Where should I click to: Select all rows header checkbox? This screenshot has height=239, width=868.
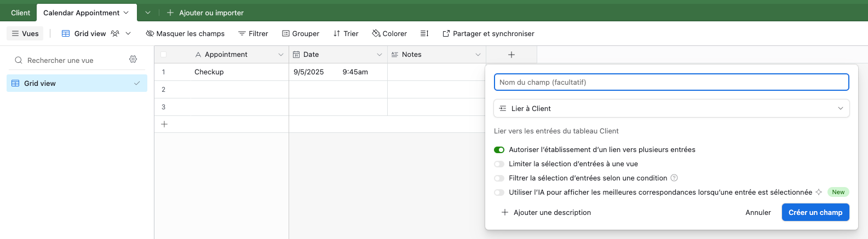click(163, 54)
